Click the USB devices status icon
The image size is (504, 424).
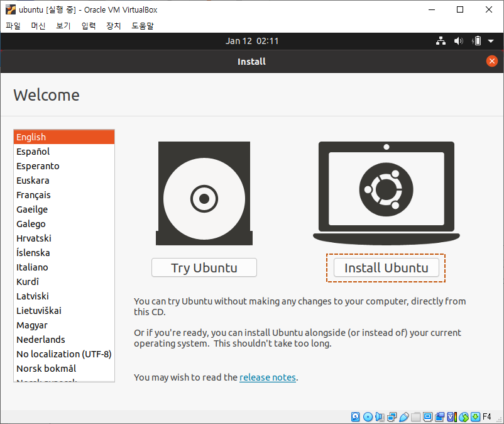(x=404, y=417)
